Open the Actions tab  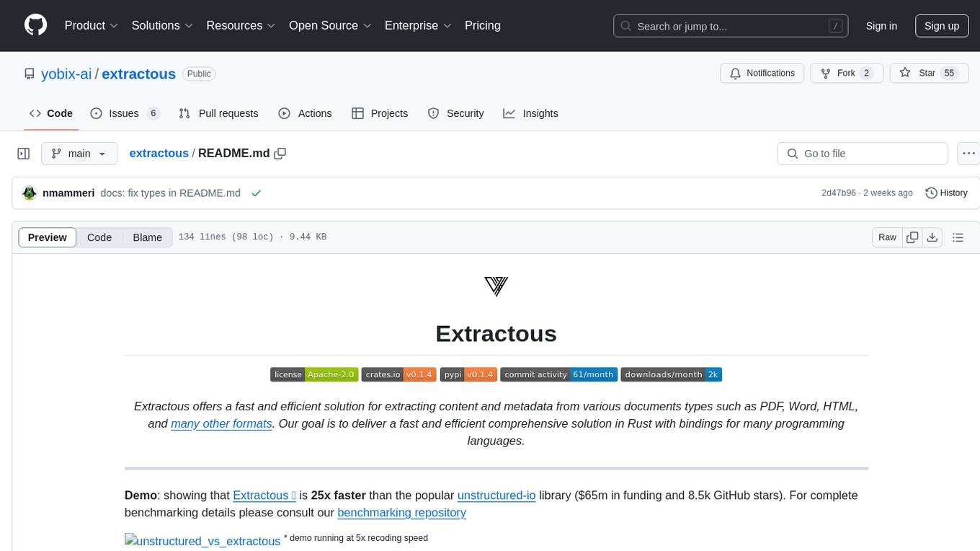click(x=305, y=113)
